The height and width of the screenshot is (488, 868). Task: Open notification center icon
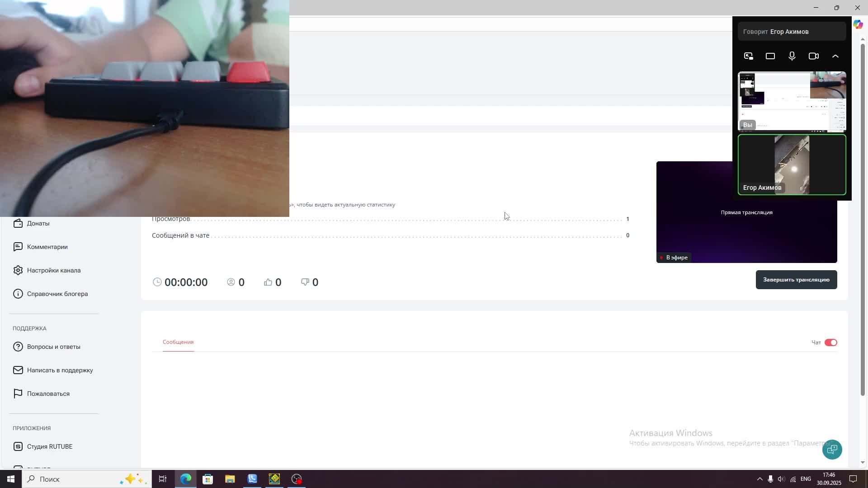tap(853, 479)
